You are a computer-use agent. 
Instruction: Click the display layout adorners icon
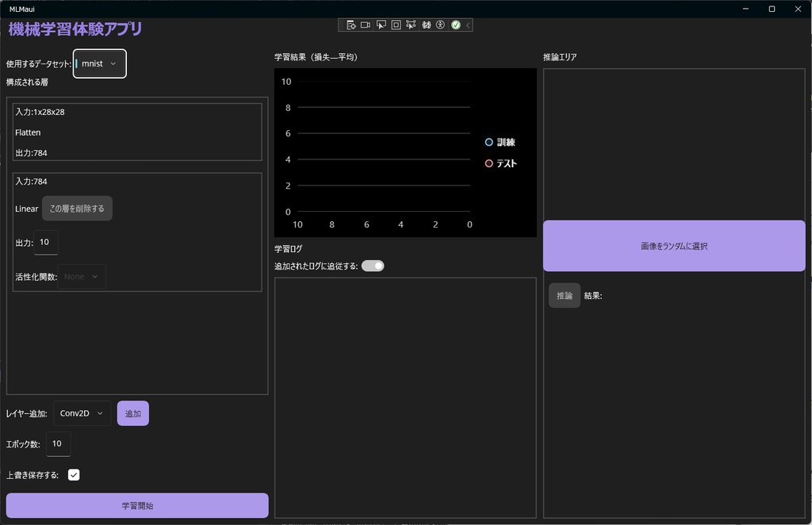pyautogui.click(x=396, y=25)
